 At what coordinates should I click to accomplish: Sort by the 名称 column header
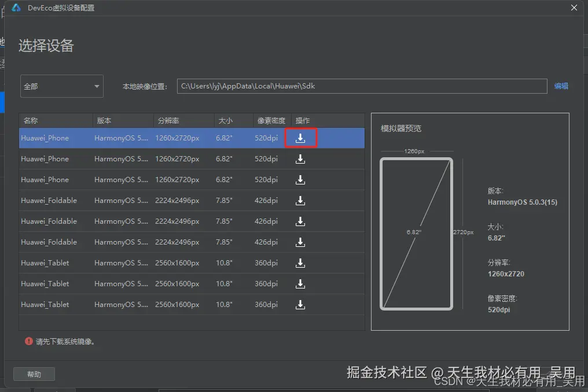click(x=56, y=121)
